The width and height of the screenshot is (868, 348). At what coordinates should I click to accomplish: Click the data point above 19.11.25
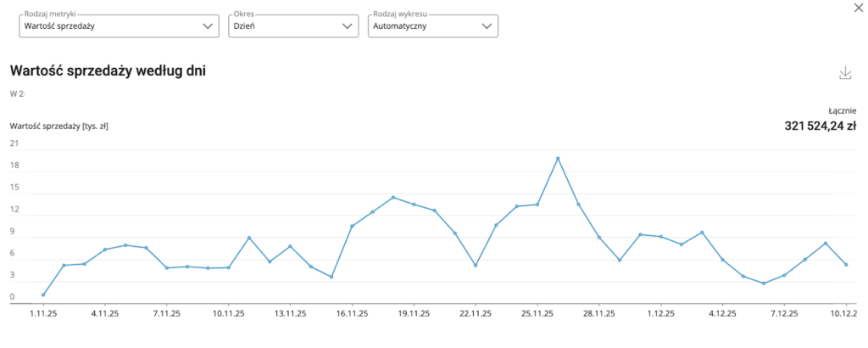point(414,205)
